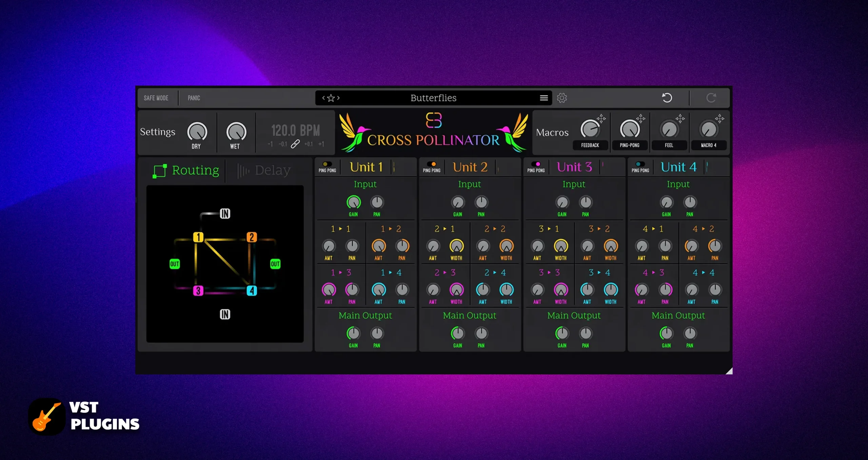Click the 2 to 1 Width knob
Viewport: 868px width, 460px height.
(457, 246)
